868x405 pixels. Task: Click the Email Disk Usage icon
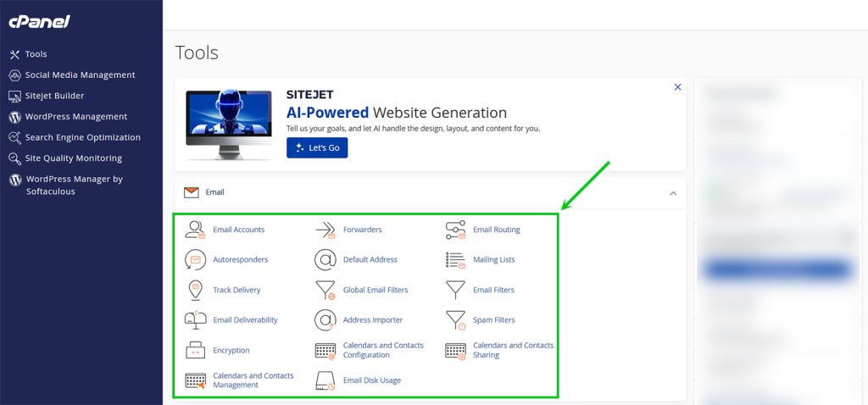pyautogui.click(x=325, y=380)
